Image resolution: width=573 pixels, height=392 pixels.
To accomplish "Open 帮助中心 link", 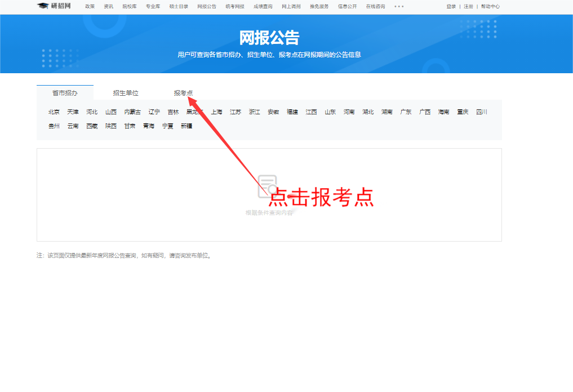I will (490, 7).
